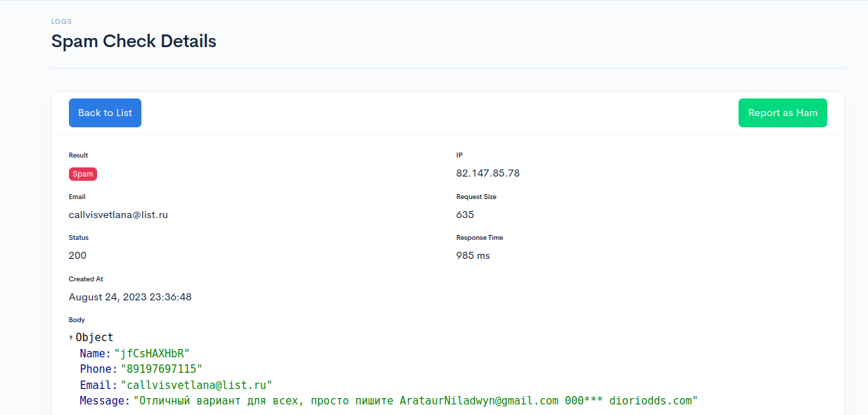The height and width of the screenshot is (415, 868).
Task: Click the Spam Check Details heading
Action: [134, 41]
